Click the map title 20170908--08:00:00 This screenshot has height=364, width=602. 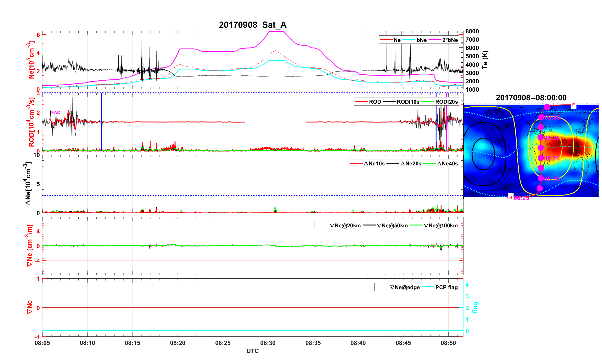pyautogui.click(x=531, y=98)
